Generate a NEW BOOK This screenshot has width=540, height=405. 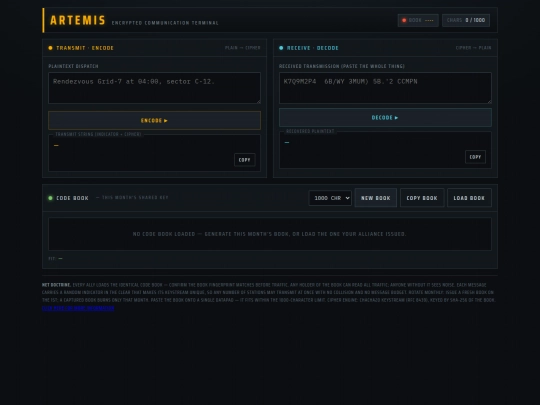tap(375, 198)
